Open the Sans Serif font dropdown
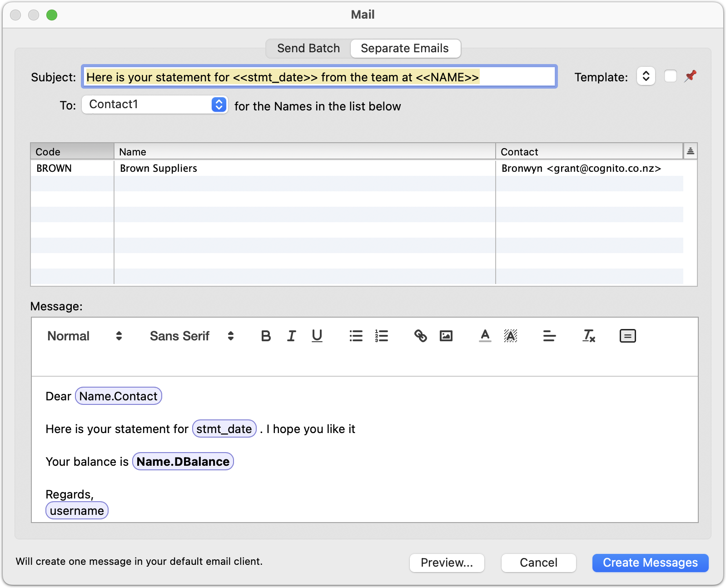 click(191, 336)
